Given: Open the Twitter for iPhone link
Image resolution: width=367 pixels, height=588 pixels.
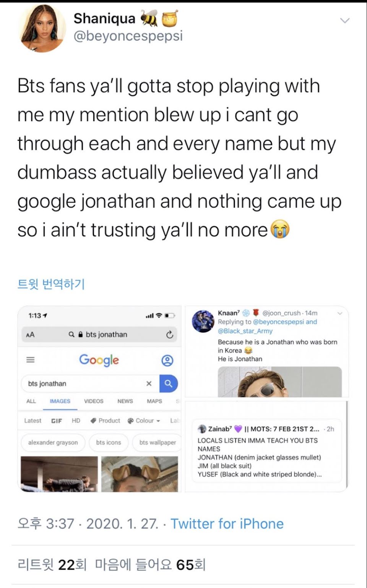Looking at the screenshot, I should coord(227,523).
